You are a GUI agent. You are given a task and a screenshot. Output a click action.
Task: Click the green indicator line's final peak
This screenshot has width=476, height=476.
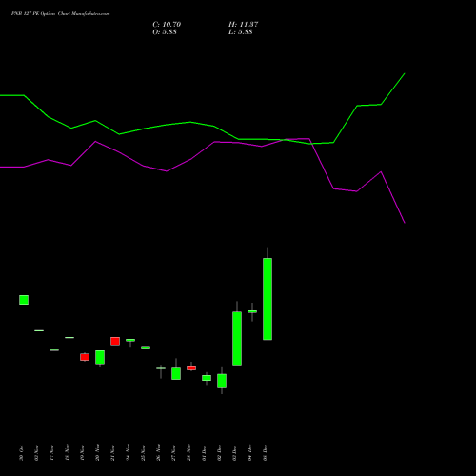[x=405, y=73]
